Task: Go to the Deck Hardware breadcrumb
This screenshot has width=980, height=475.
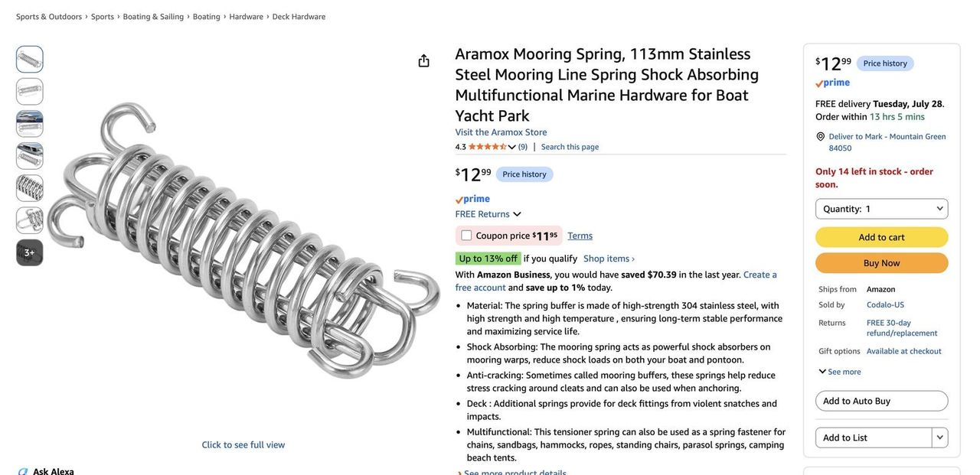Action: click(x=299, y=17)
